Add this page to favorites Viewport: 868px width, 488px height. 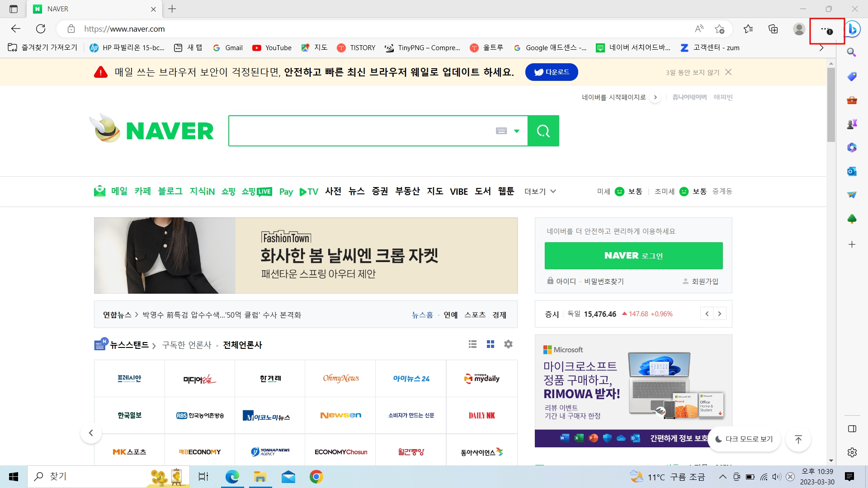[x=719, y=29]
